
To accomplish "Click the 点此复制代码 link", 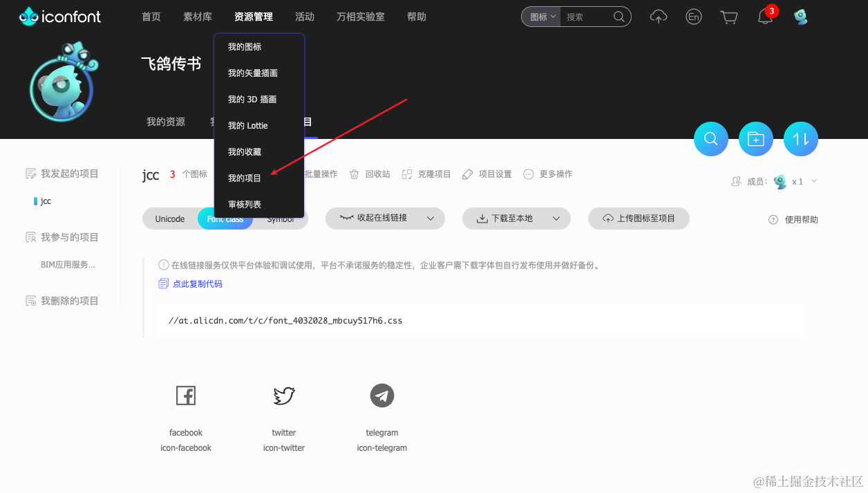I will tap(197, 283).
